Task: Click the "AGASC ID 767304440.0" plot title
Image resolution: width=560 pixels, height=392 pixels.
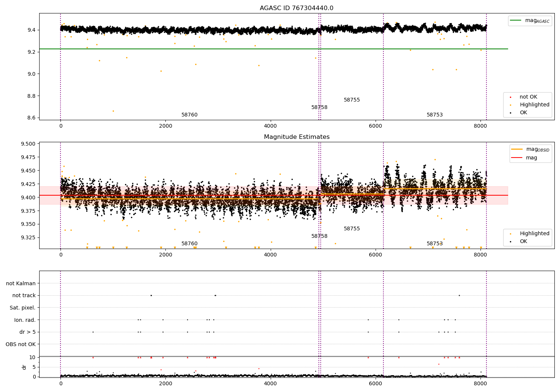Action: [x=297, y=8]
